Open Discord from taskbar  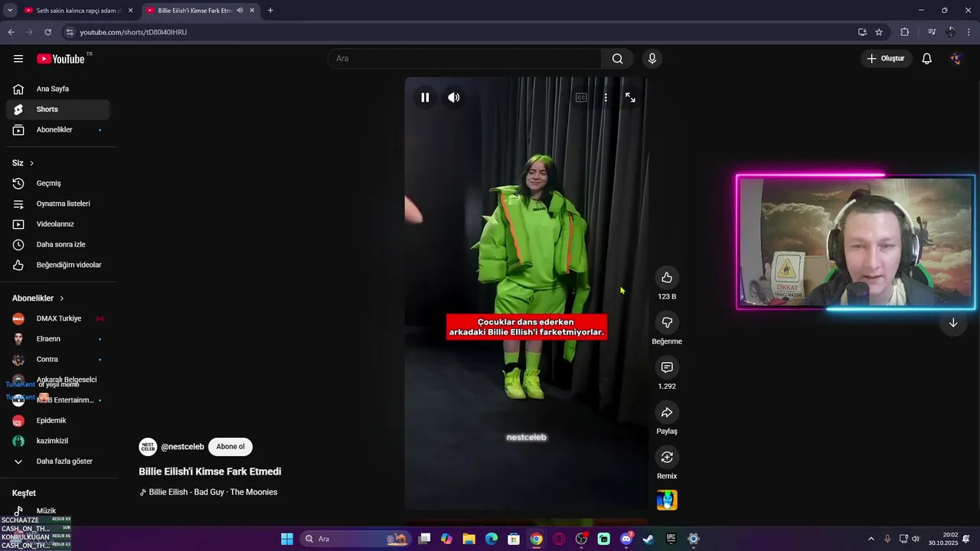pos(626,539)
